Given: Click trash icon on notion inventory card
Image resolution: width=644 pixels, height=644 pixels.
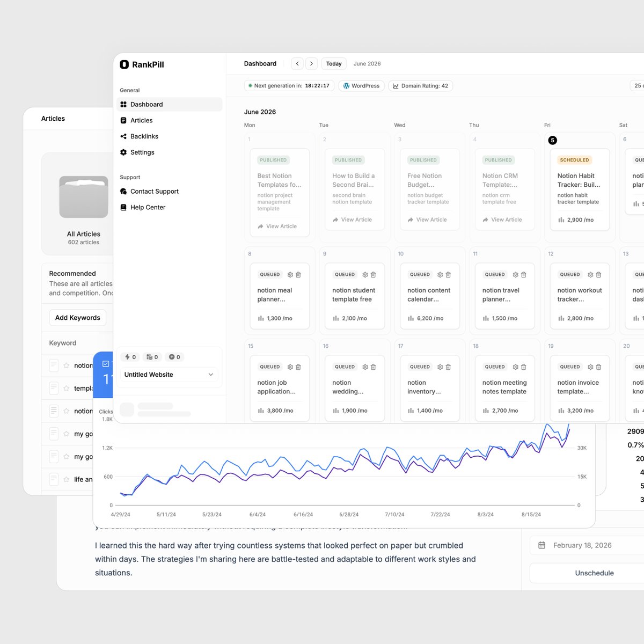Looking at the screenshot, I should 448,367.
